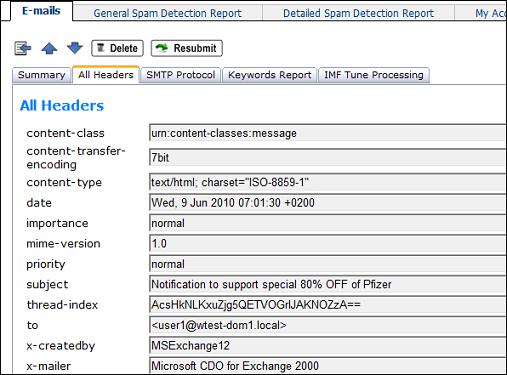Resubmit the current e-mail
This screenshot has height=375, width=507.
pos(187,48)
